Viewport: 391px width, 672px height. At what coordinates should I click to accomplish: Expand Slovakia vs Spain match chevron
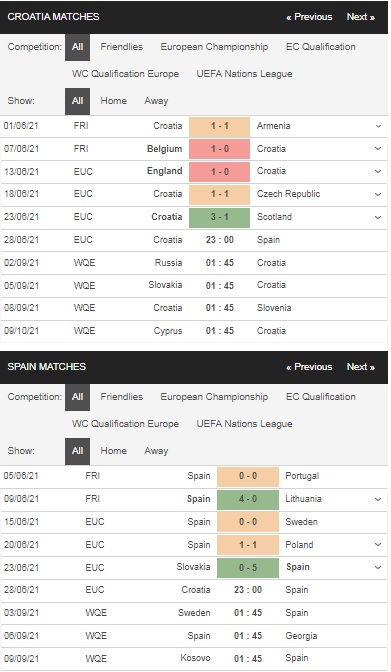click(x=378, y=567)
